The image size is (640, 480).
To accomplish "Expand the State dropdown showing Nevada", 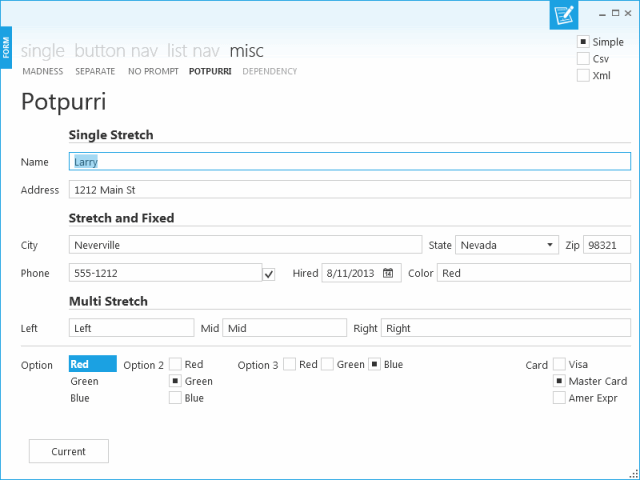I will click(x=507, y=245).
